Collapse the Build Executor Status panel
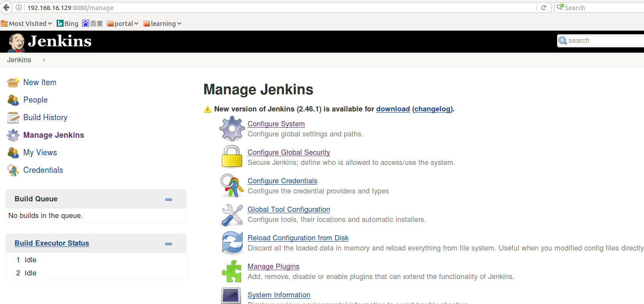644x304 pixels. 169,244
